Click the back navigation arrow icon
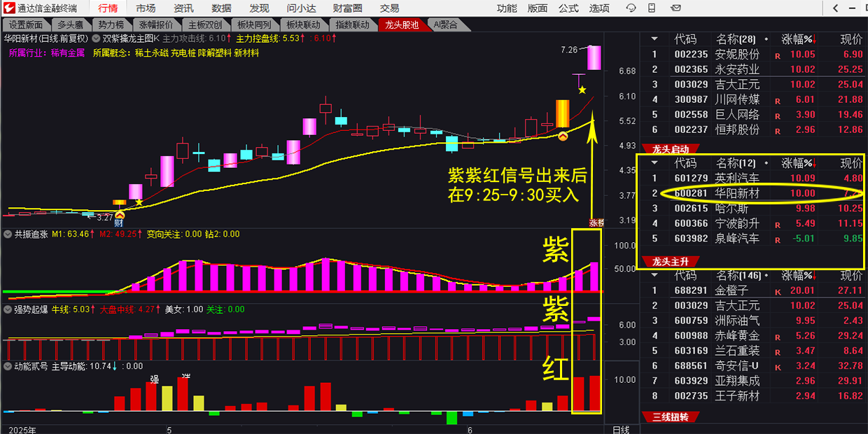 tap(835, 8)
